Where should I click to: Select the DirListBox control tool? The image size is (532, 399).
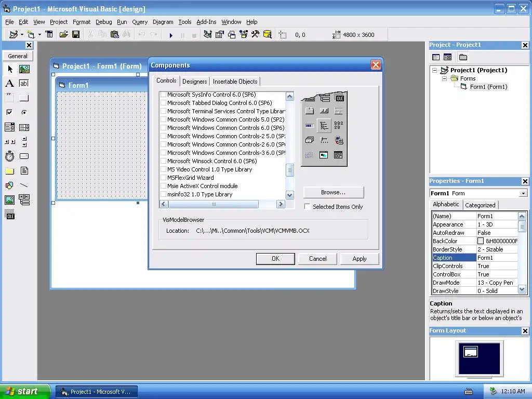(10, 170)
